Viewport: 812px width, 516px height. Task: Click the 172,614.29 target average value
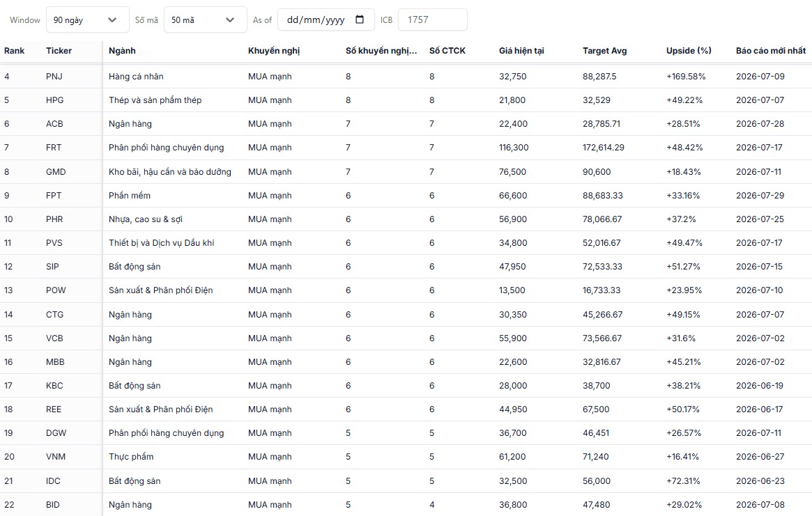point(604,148)
